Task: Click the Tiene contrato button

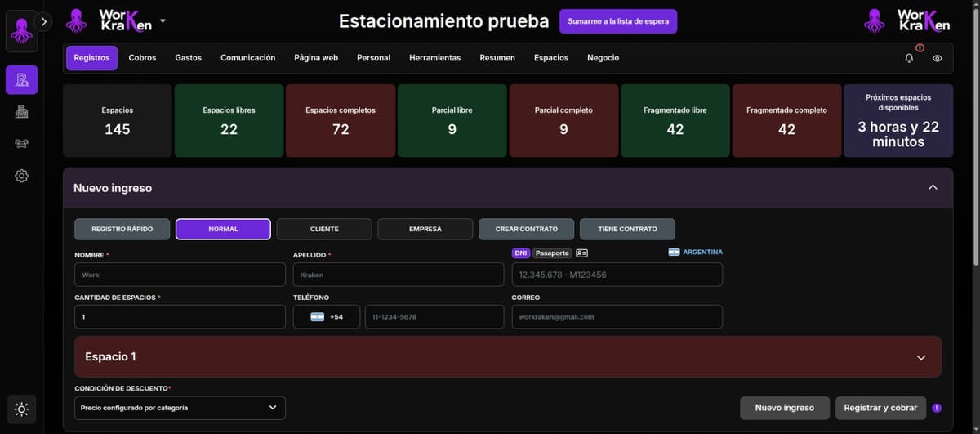Action: pyautogui.click(x=627, y=229)
